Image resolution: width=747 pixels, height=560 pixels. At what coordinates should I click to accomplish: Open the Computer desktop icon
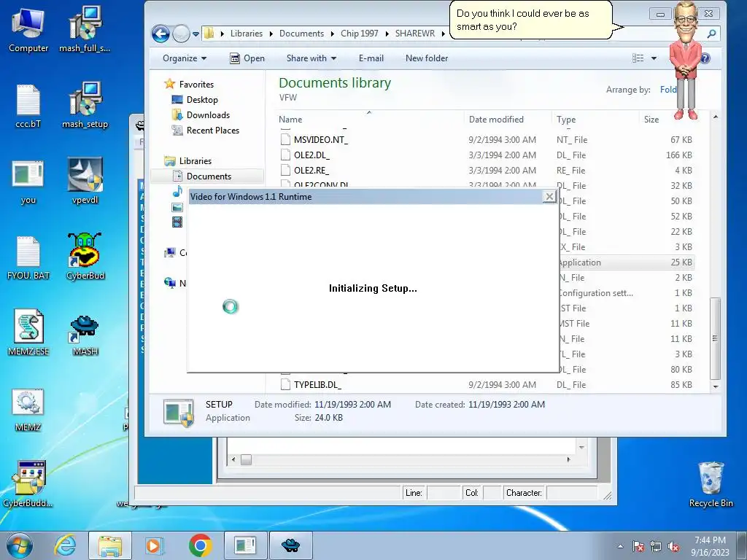pos(28,29)
